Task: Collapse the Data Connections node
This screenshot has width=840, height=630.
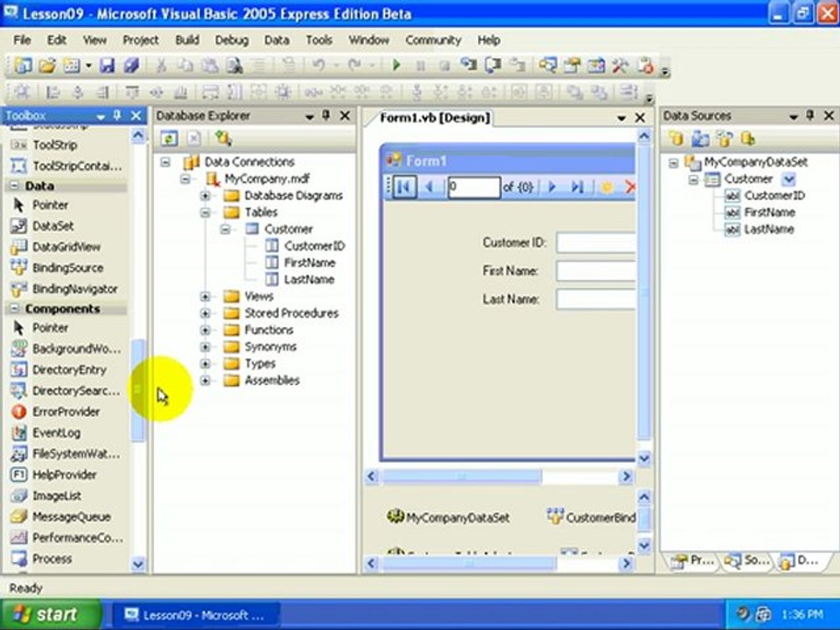Action: (165, 163)
